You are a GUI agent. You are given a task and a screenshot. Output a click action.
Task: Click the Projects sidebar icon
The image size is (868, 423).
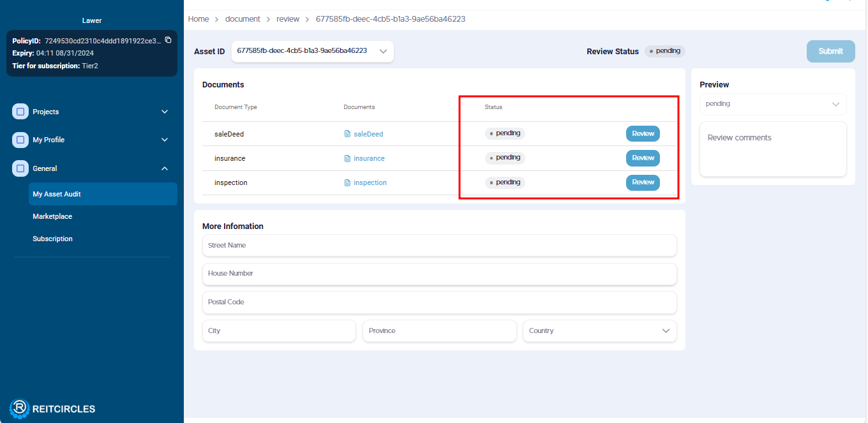[20, 112]
